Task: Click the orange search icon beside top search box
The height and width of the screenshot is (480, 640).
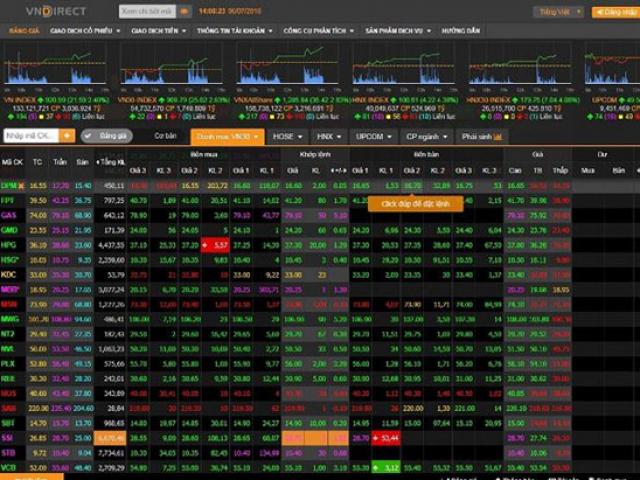Action: click(184, 11)
